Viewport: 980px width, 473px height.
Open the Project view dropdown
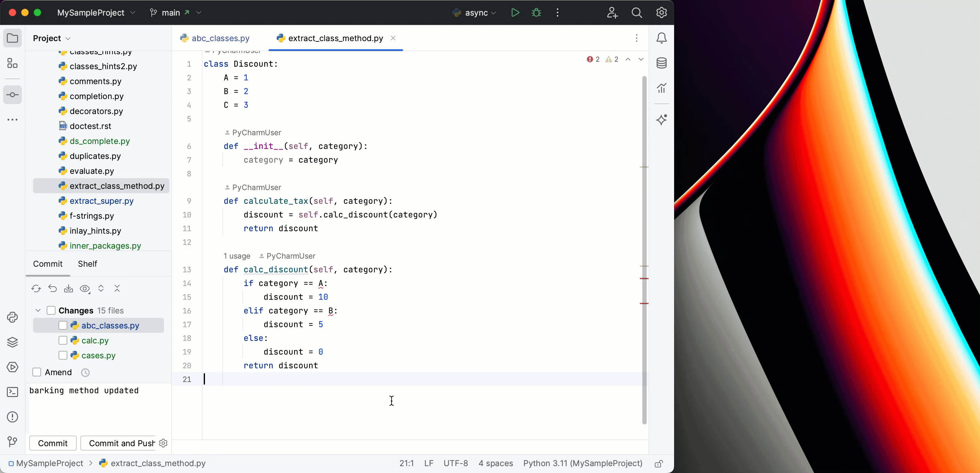coord(52,38)
